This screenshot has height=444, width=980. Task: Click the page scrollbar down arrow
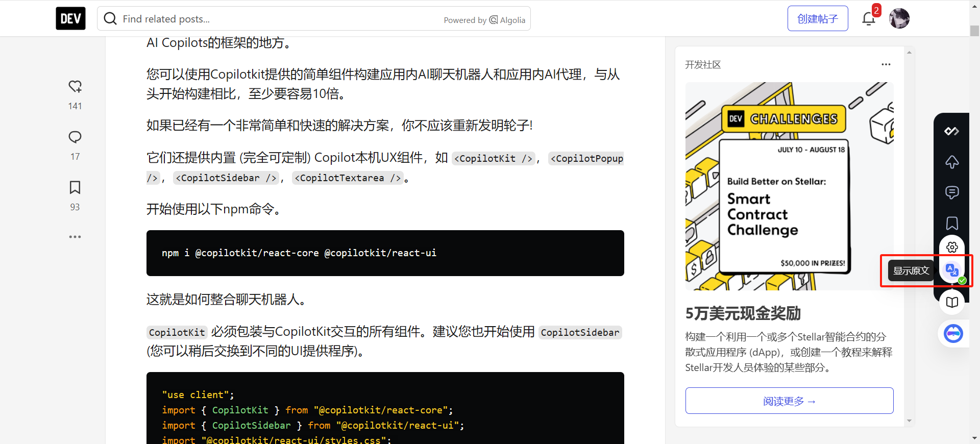[x=974, y=438]
